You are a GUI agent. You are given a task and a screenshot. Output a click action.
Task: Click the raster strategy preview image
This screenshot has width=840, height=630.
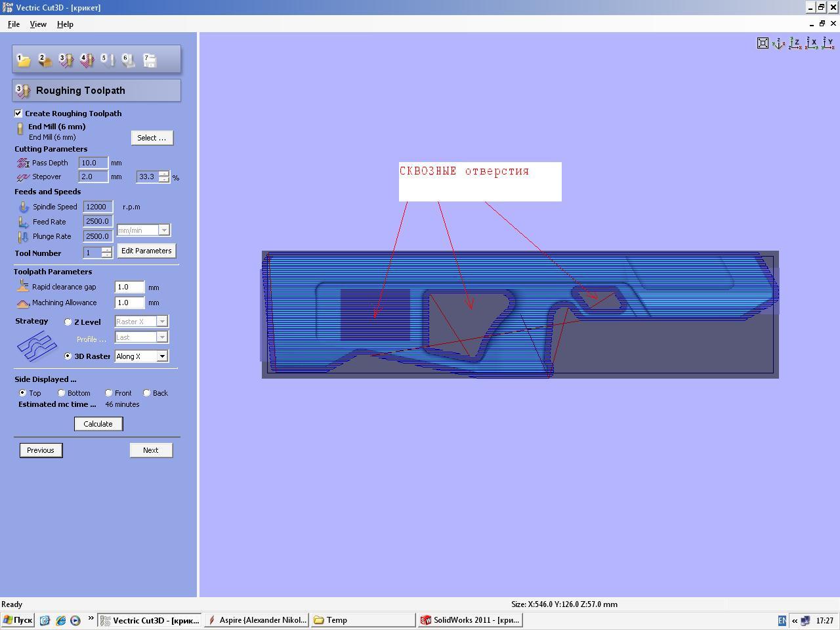point(37,346)
